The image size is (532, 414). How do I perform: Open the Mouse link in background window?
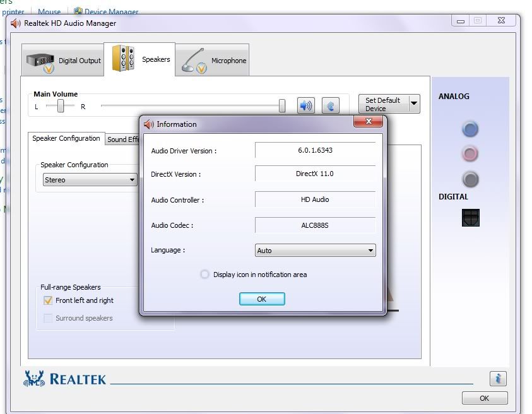coord(49,11)
